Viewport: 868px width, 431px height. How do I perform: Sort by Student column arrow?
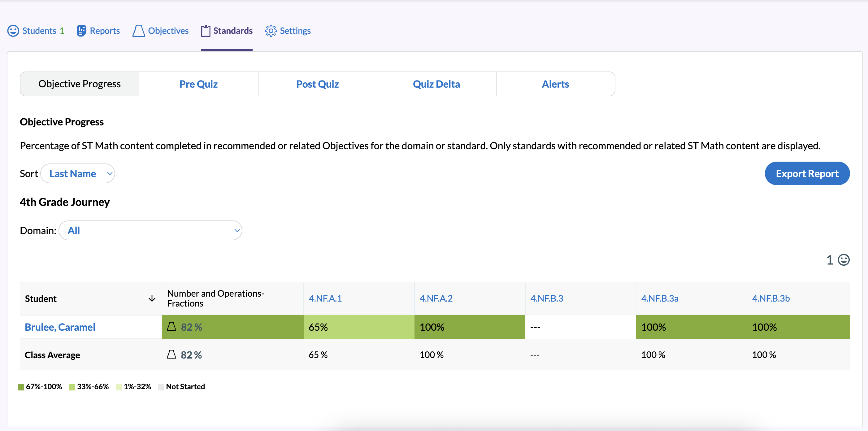click(152, 298)
